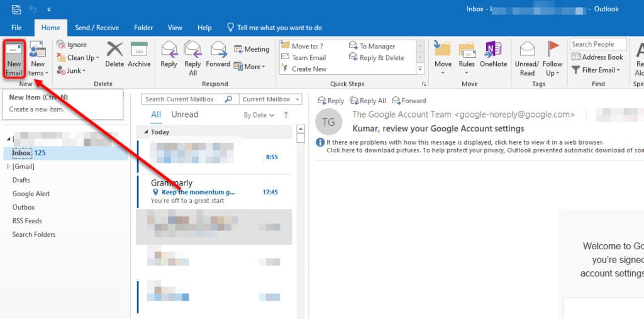Open the New Items menu

tap(38, 59)
